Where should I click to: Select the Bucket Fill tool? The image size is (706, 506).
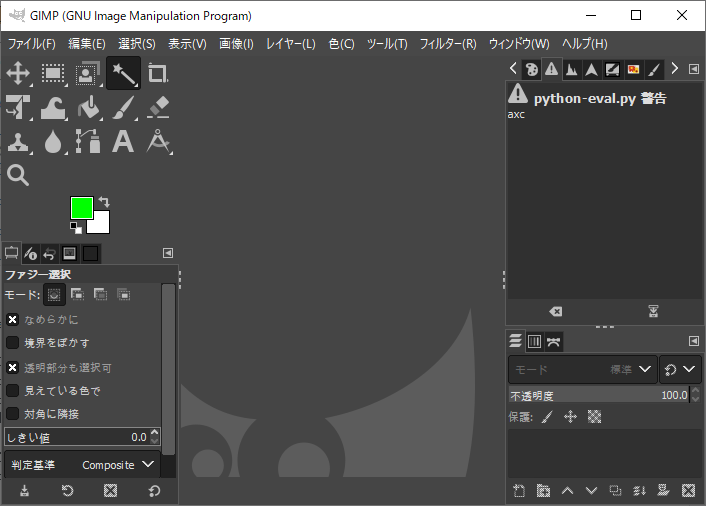pyautogui.click(x=88, y=107)
